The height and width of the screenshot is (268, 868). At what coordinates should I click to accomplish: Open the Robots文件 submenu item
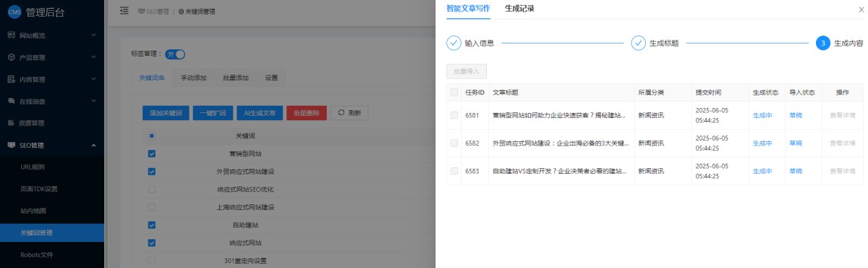52,255
